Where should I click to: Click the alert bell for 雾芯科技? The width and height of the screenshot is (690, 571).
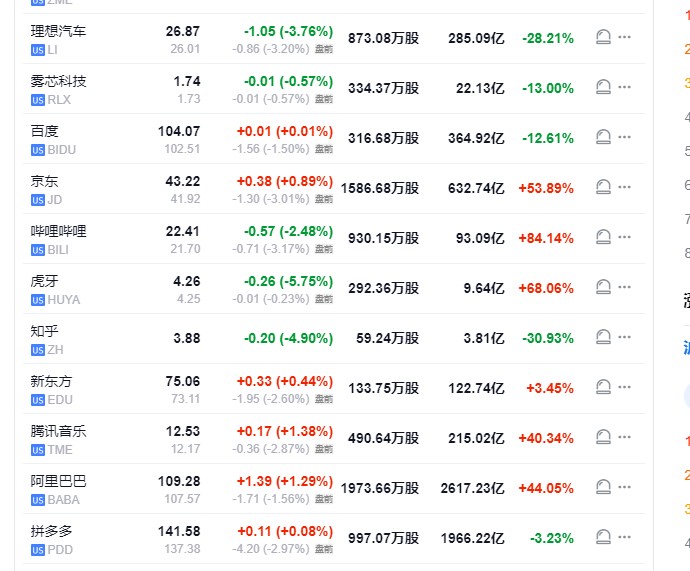603,88
